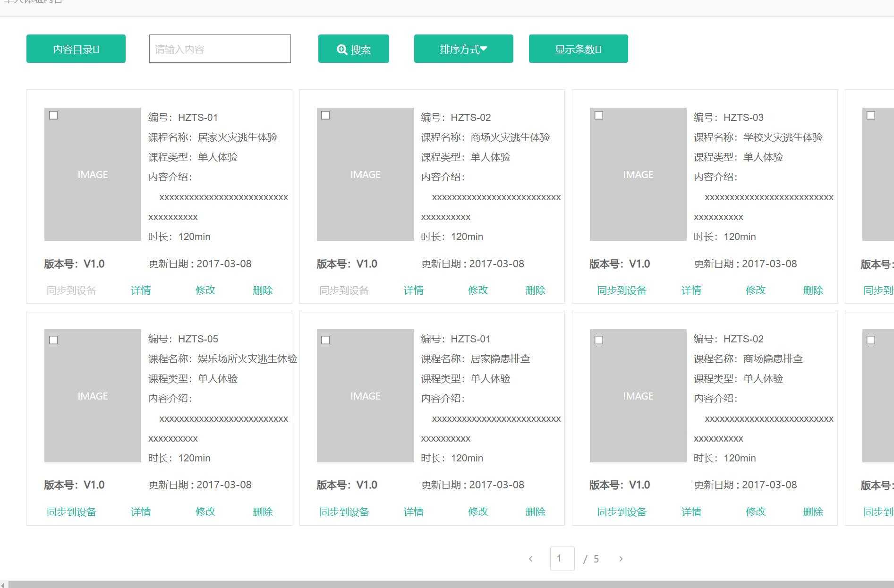Open the 显示条数 display count dropdown

[x=579, y=49]
